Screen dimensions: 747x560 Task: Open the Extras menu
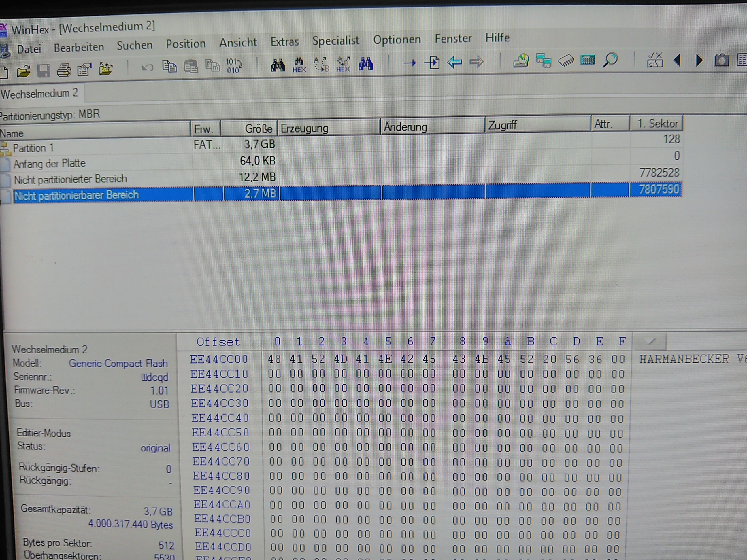click(284, 41)
